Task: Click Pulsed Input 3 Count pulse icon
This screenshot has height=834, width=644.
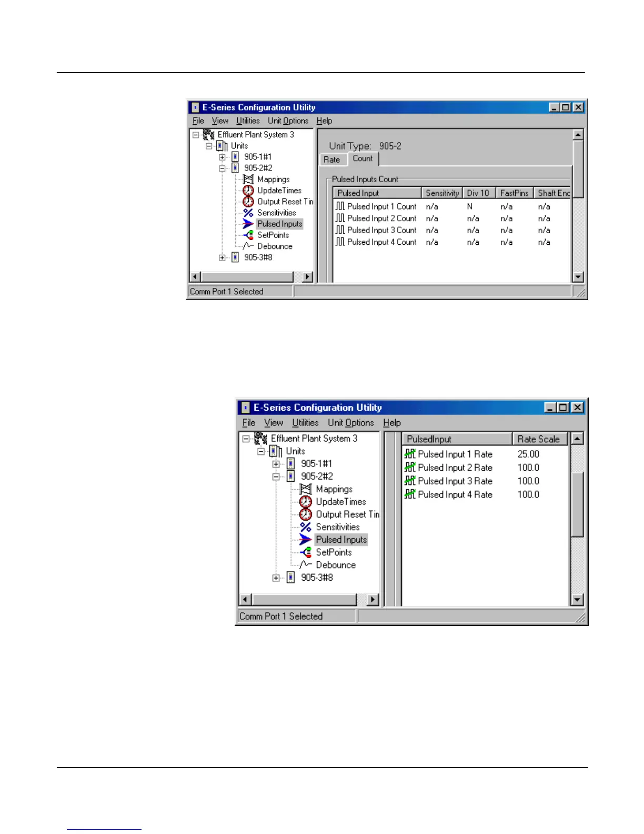Action: (340, 230)
